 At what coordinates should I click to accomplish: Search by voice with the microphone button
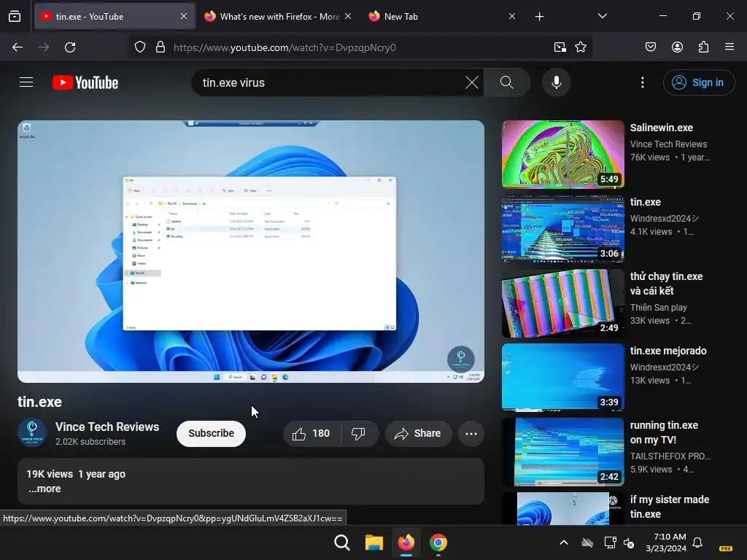coord(556,82)
